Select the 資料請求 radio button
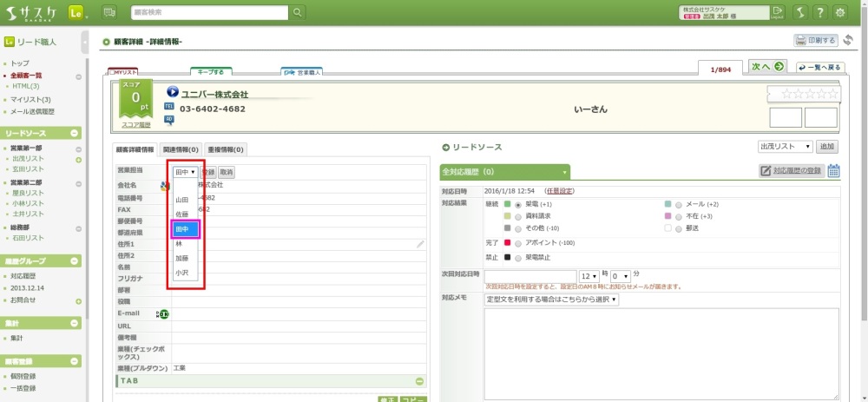868x402 pixels. [517, 215]
